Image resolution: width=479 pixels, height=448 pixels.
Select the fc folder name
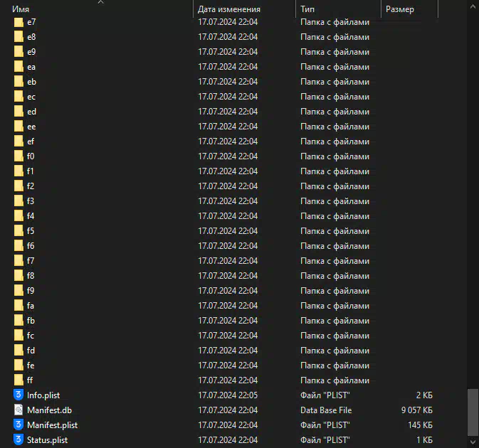[31, 336]
